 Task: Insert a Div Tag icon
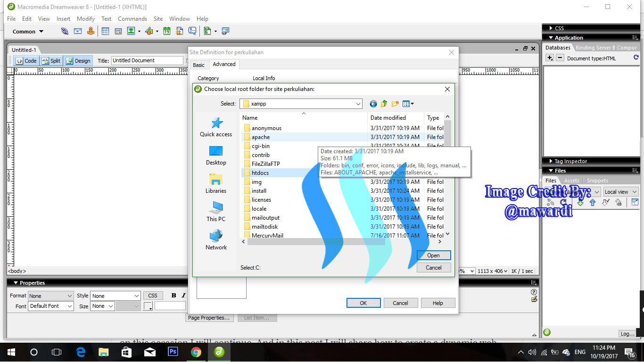click(118, 31)
